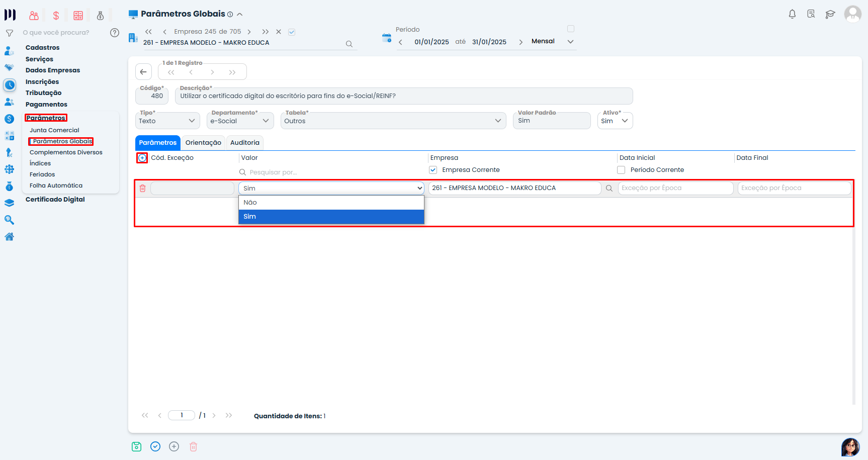The image size is (868, 460).
Task: Click the Data Inicial exceção por época field
Action: point(675,188)
